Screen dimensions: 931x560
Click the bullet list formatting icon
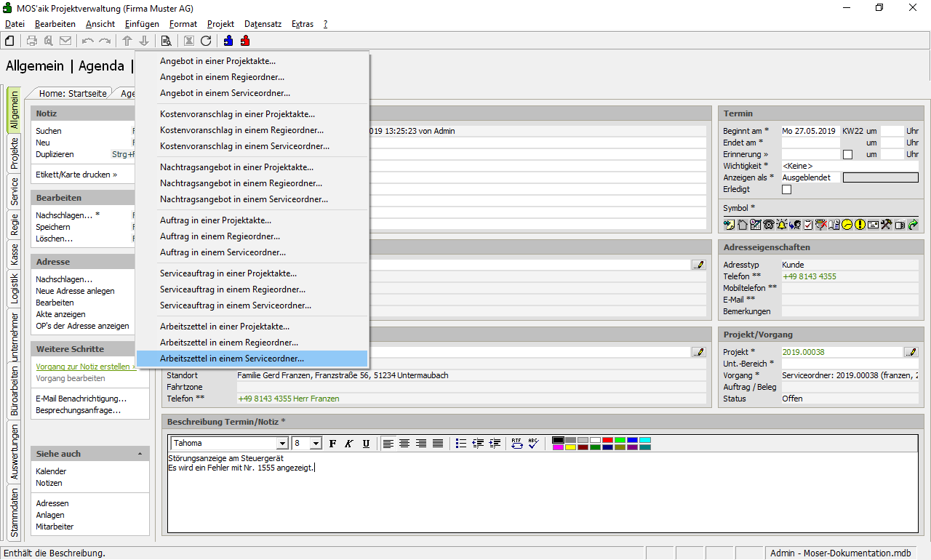click(460, 443)
